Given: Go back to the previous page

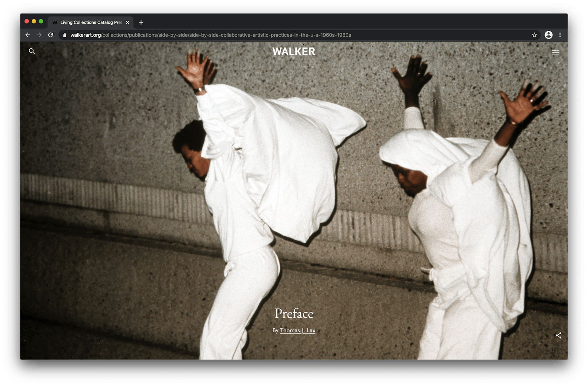Looking at the screenshot, I should point(28,35).
